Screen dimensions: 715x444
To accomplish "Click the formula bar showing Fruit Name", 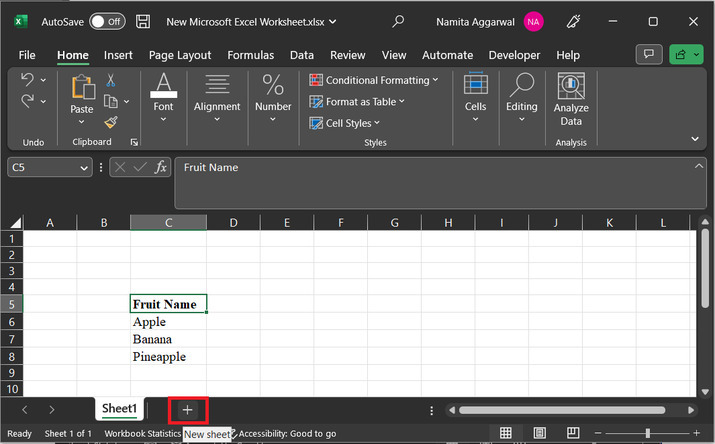I will point(440,183).
